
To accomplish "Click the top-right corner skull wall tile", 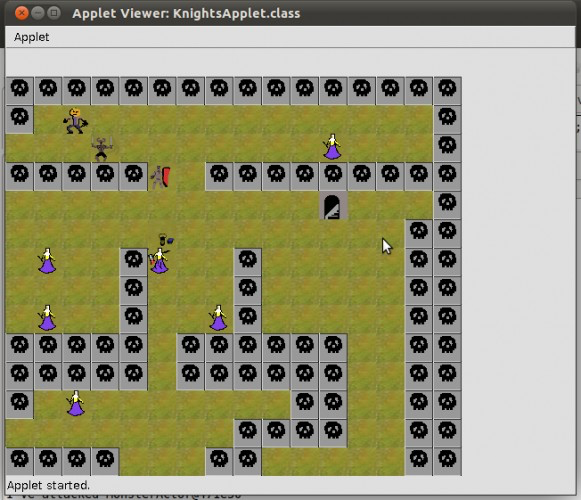I will (447, 91).
